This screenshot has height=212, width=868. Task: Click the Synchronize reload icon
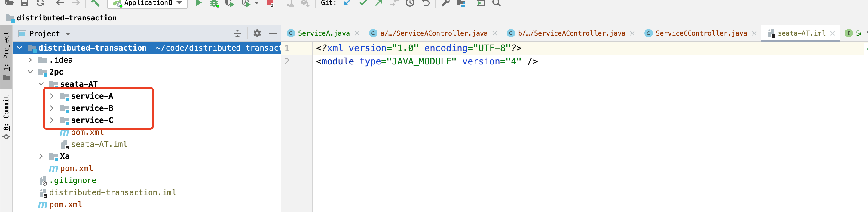pos(41,3)
